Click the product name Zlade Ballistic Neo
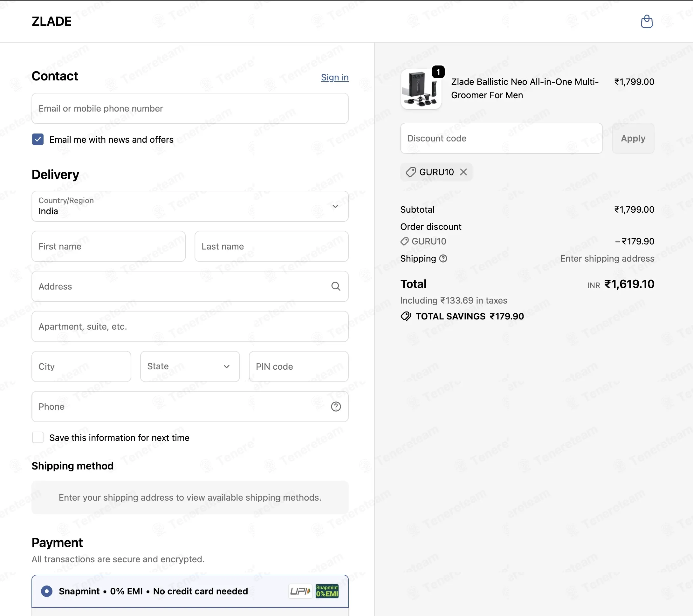693x616 pixels. click(x=525, y=88)
